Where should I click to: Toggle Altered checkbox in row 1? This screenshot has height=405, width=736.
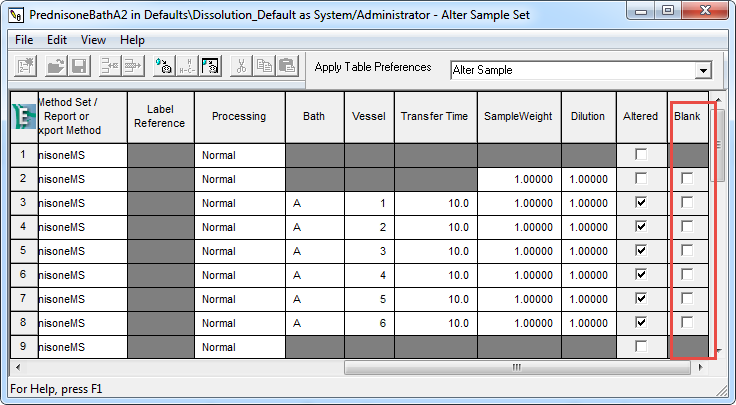pyautogui.click(x=641, y=154)
